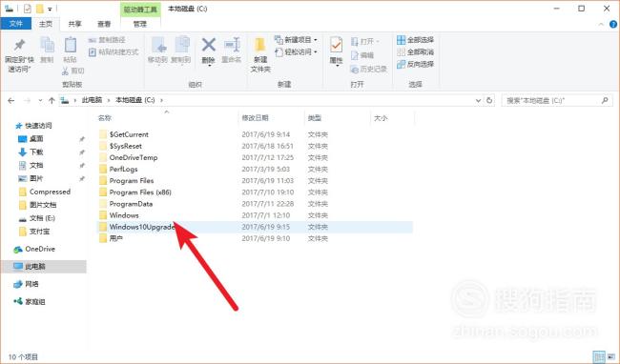The image size is (620, 364).
Task: Select the $SysReset folder
Action: (125, 146)
